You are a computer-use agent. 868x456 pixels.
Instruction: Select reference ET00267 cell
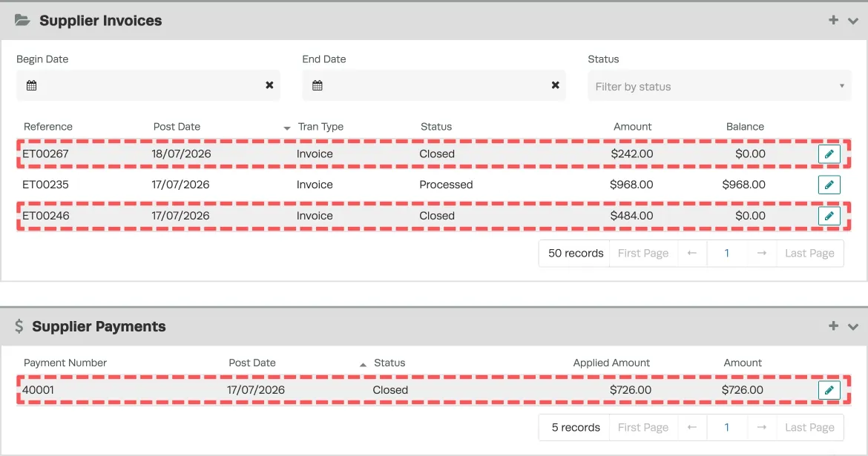click(45, 153)
